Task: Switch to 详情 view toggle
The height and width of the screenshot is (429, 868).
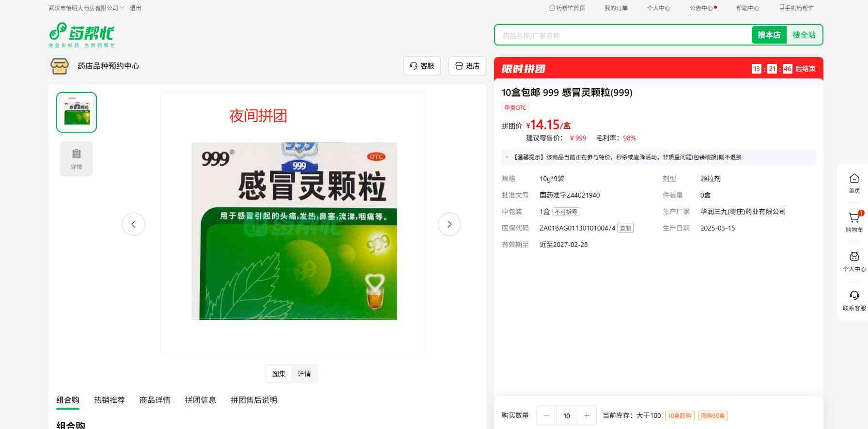Action: [x=304, y=374]
